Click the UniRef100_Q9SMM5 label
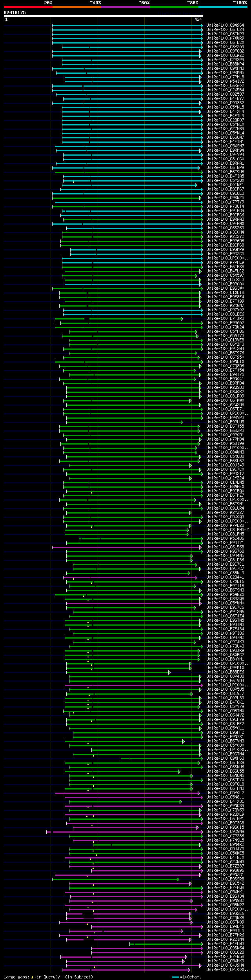251x980 pixels. pos(225,73)
